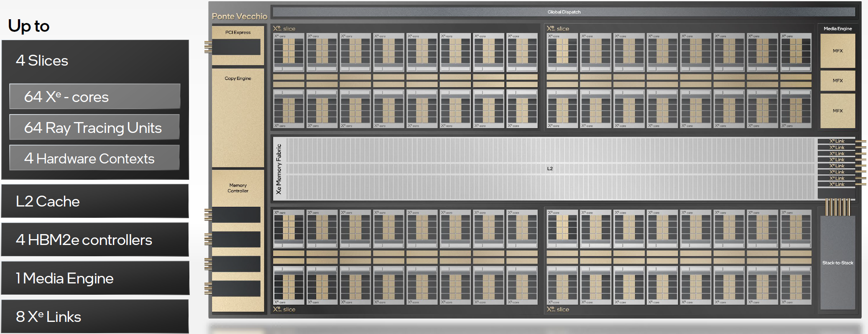Click the "4 HBM2e controllers" bar
This screenshot has height=334, width=868.
(x=95, y=240)
